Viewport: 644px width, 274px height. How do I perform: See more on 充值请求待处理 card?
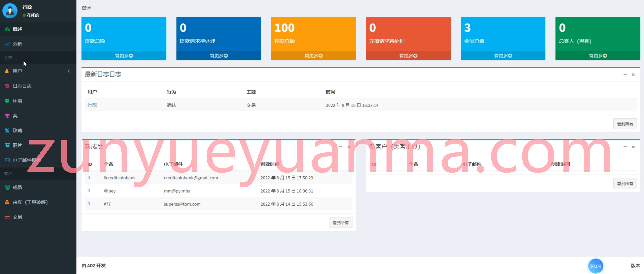408,56
